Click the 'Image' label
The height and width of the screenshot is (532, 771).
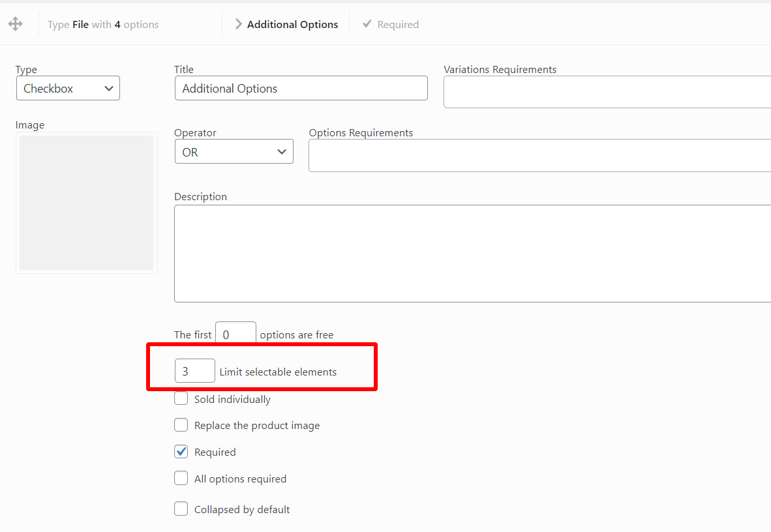pos(30,125)
